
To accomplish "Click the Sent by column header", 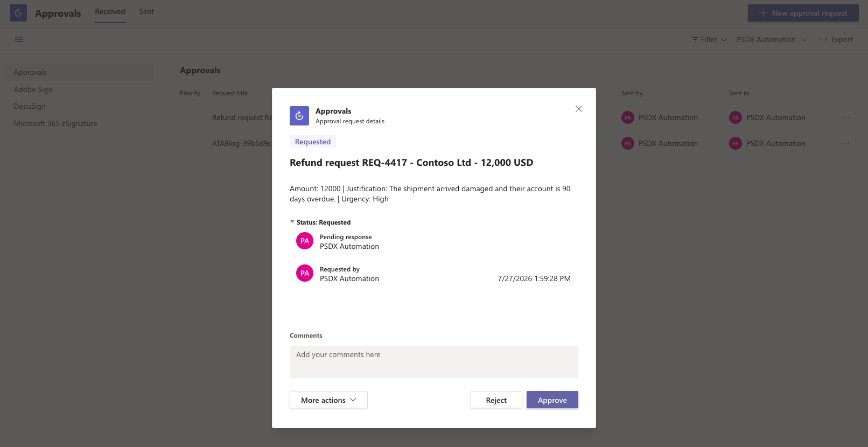I will pos(632,93).
